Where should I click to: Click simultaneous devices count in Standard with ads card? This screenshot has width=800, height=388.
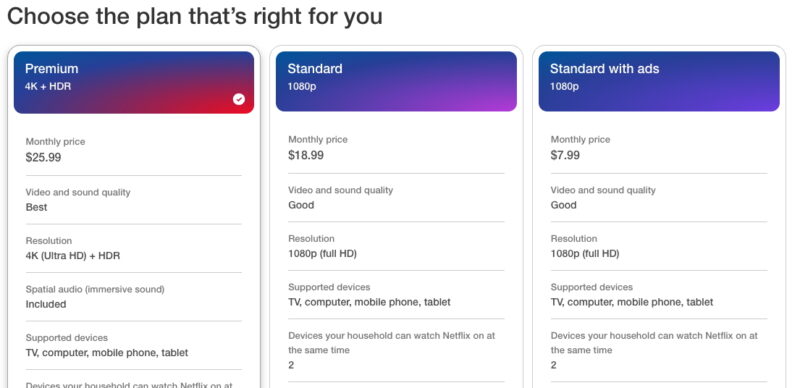click(x=554, y=365)
